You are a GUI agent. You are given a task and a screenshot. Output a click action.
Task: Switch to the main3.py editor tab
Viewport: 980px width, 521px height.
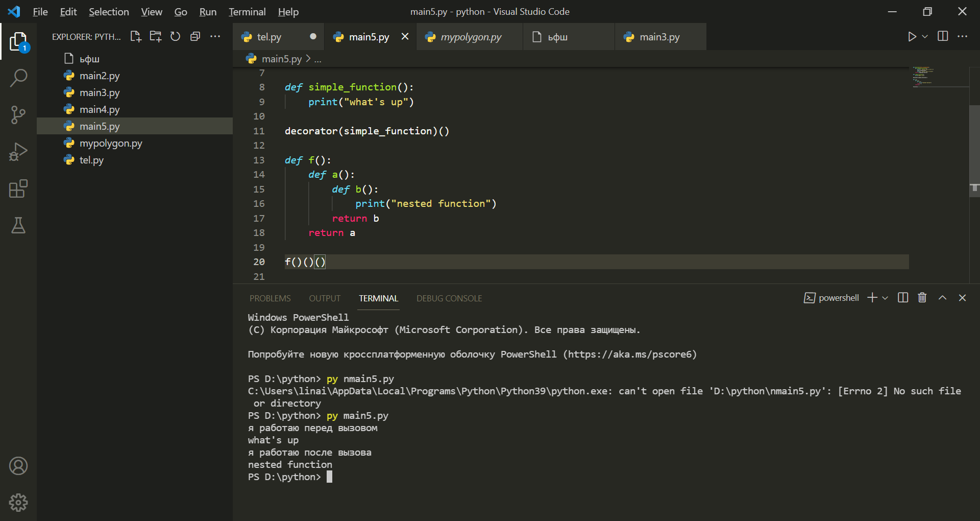coord(659,37)
